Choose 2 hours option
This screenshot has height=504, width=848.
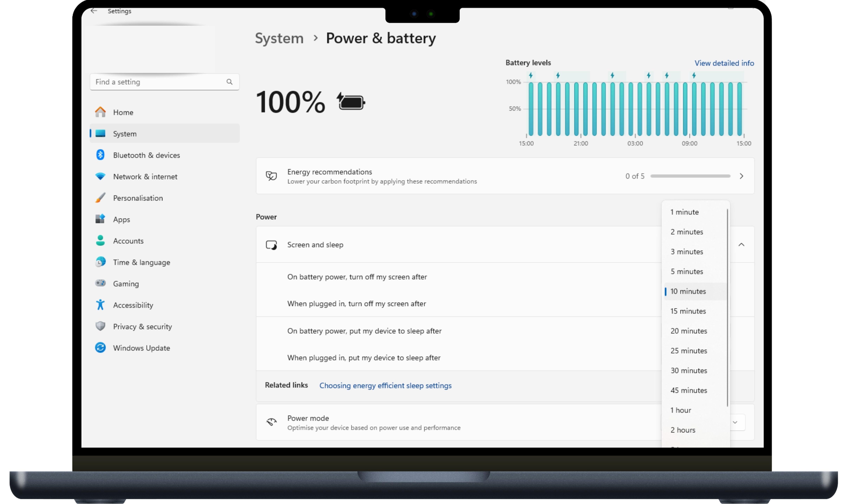(x=695, y=430)
